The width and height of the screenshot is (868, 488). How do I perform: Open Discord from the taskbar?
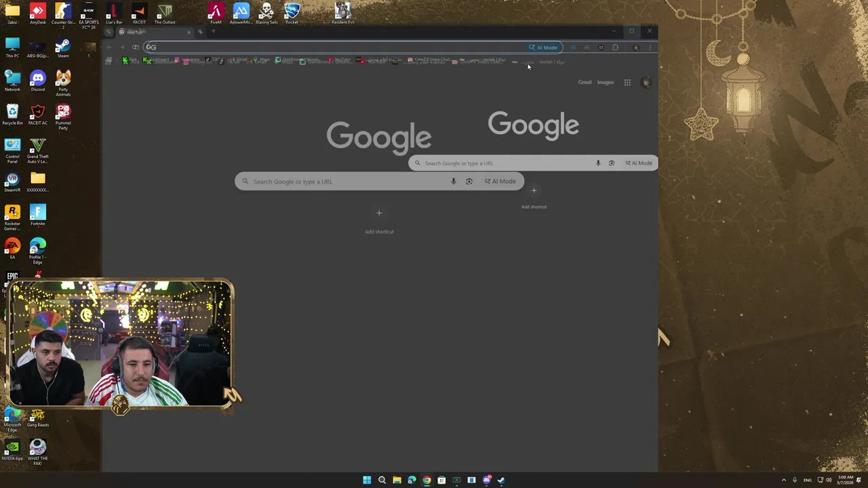click(486, 480)
